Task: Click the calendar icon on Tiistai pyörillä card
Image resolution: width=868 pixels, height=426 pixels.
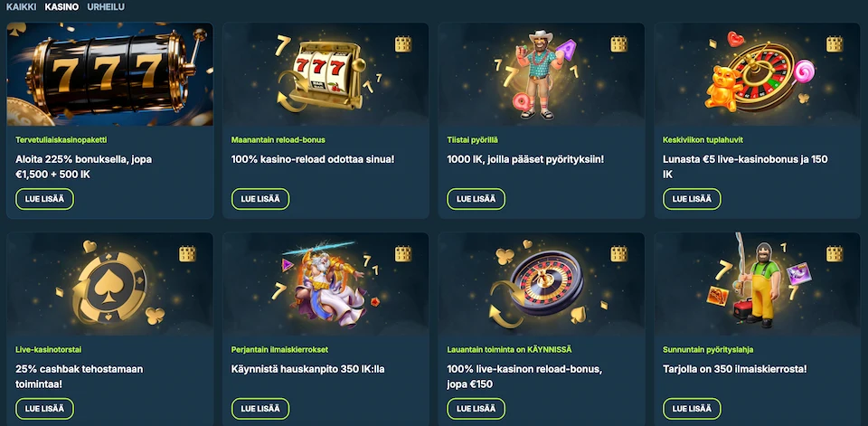Action: click(618, 43)
